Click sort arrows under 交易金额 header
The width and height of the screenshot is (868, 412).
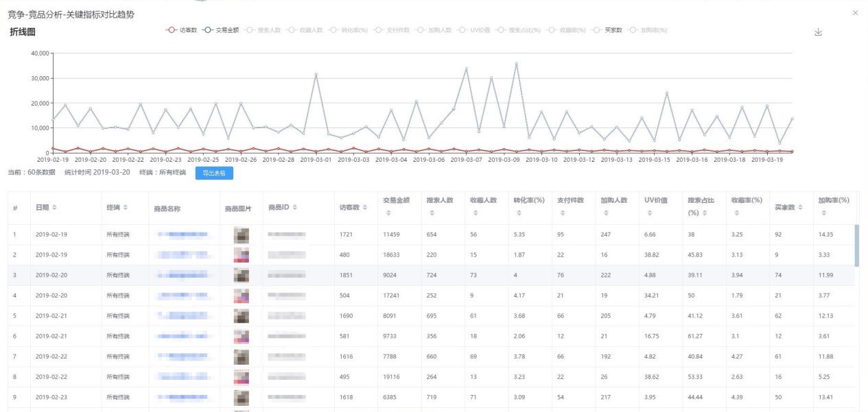[387, 213]
